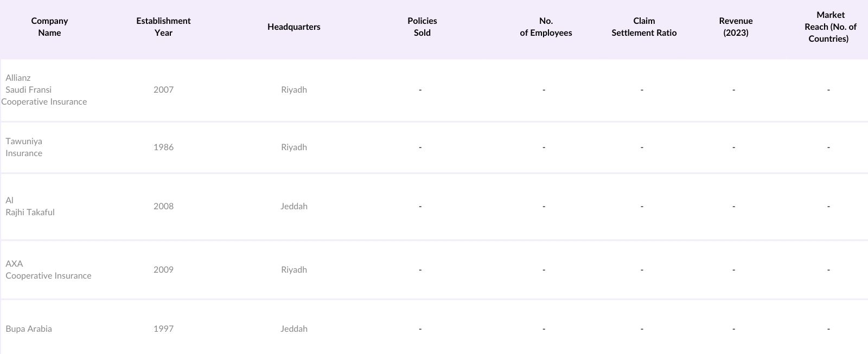Click the Company Name column header
868x354 pixels.
click(49, 27)
